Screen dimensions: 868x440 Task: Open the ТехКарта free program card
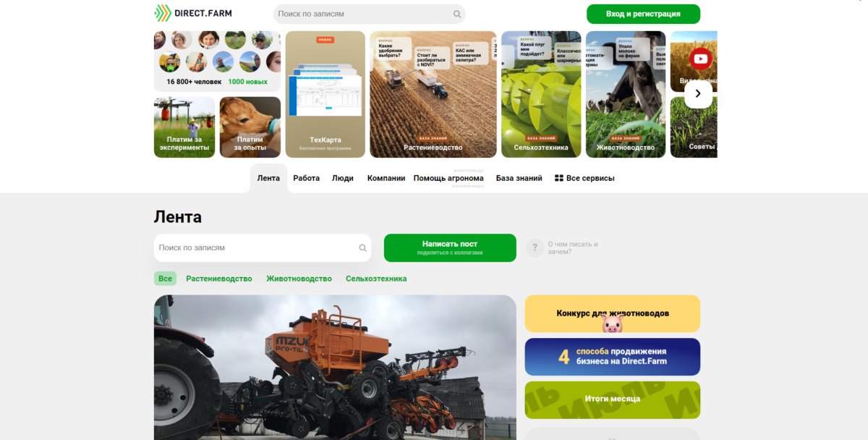click(325, 94)
